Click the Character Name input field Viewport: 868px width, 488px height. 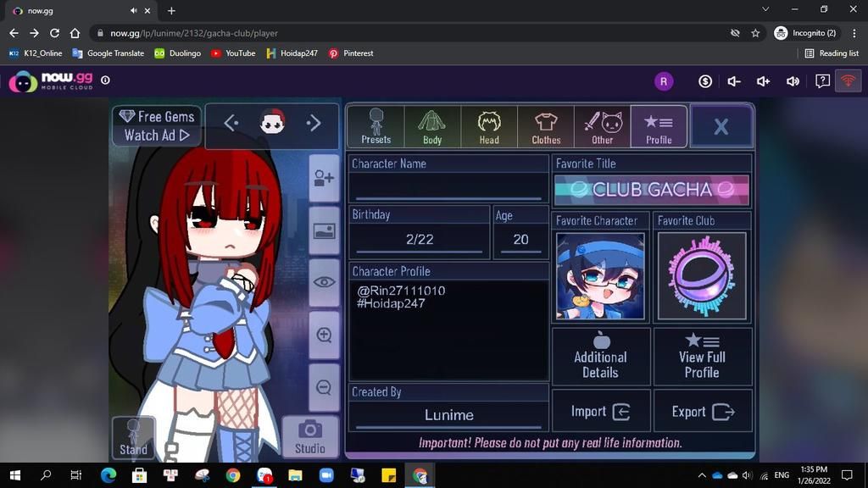tap(448, 186)
